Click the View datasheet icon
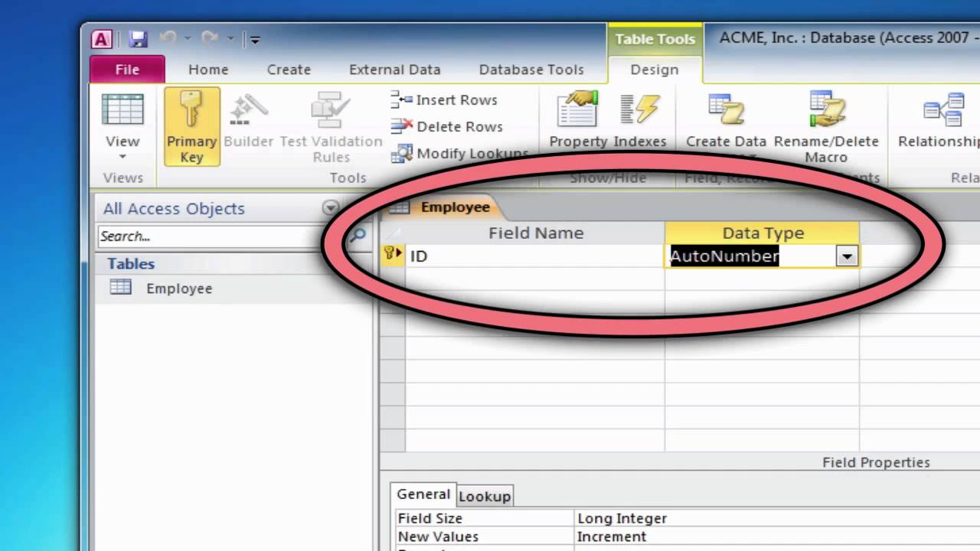980x551 pixels. 122,110
